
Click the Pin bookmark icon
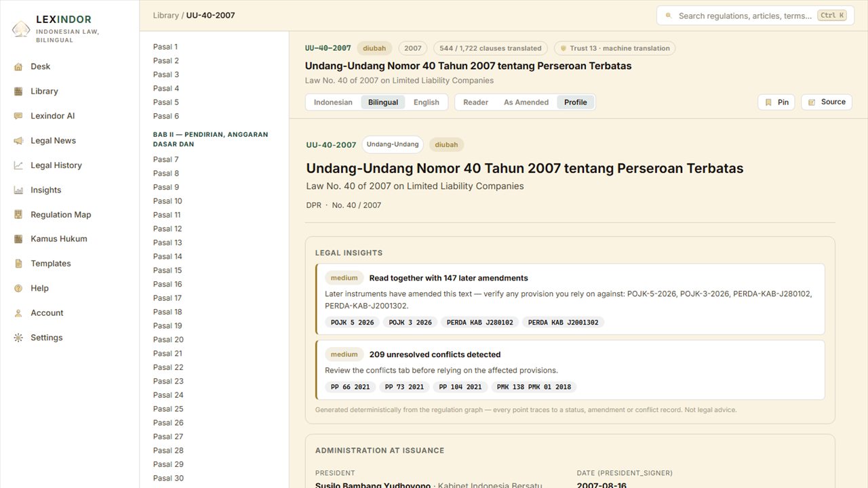[x=768, y=102]
